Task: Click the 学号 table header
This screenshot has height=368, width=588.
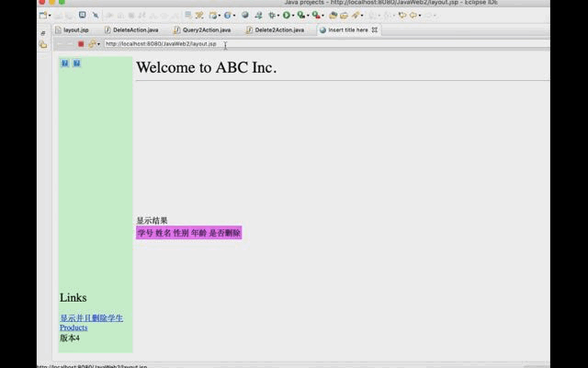Action: (145, 233)
